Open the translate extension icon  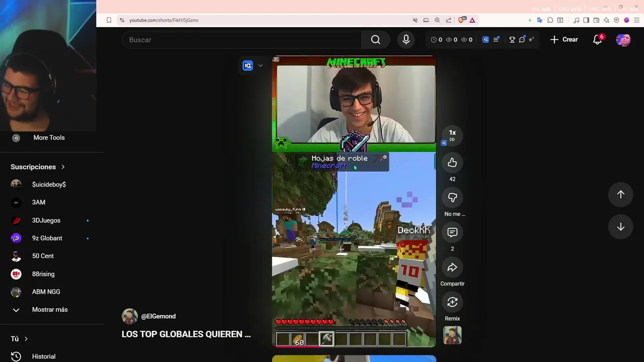(539, 20)
